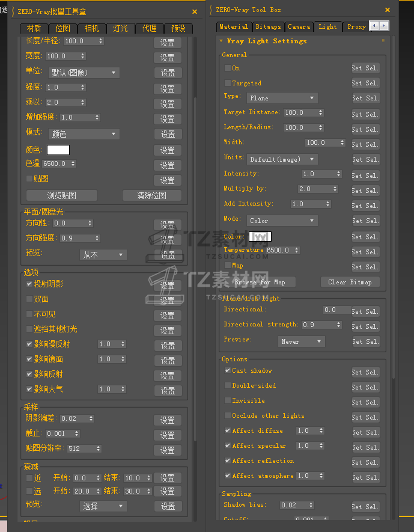The width and height of the screenshot is (414, 532).
Task: Open the 预览 dropdown showing 从不
Action: coord(103,255)
